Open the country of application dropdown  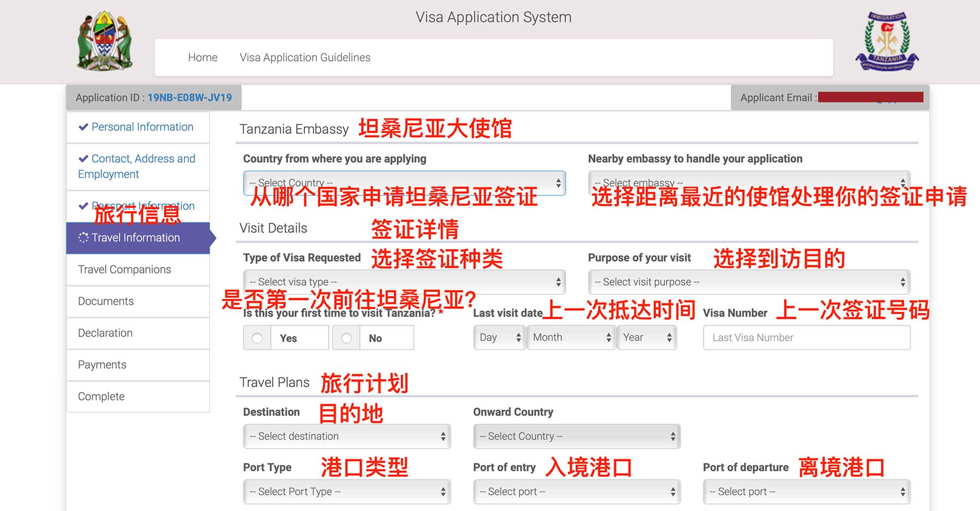[x=404, y=183]
